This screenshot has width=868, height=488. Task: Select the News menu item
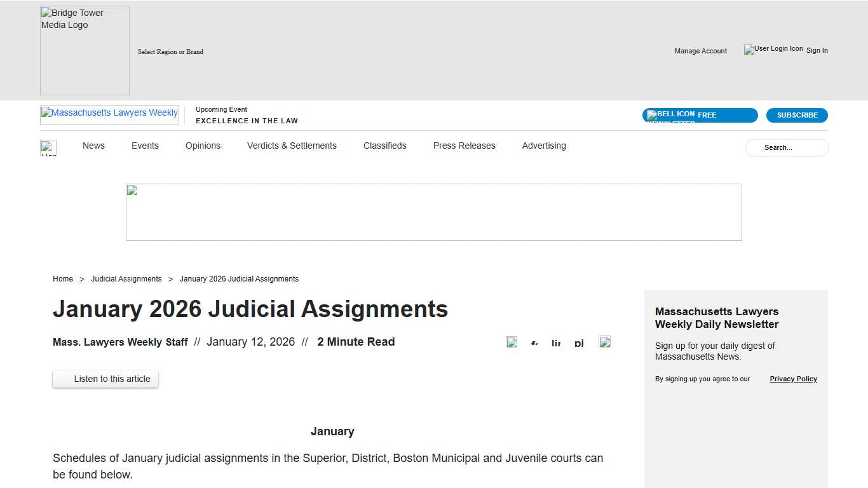[x=93, y=146]
